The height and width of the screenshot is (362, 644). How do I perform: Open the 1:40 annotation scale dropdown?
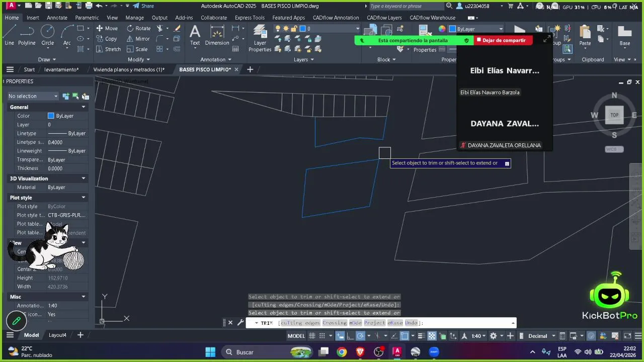point(479,336)
